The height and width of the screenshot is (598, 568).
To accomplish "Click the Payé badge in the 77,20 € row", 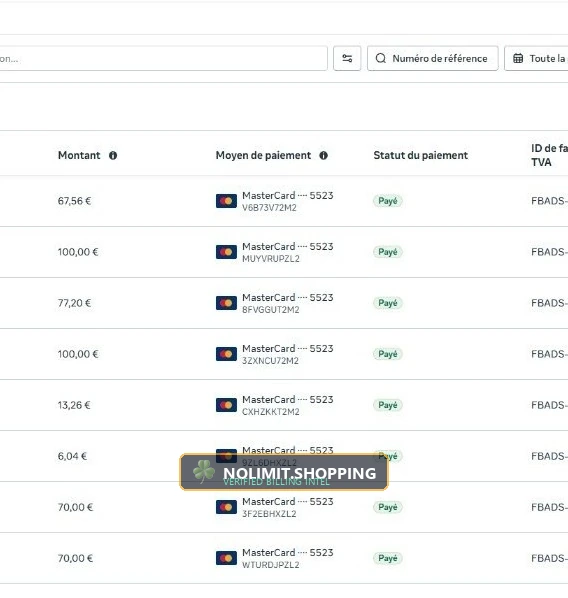I will click(x=388, y=303).
